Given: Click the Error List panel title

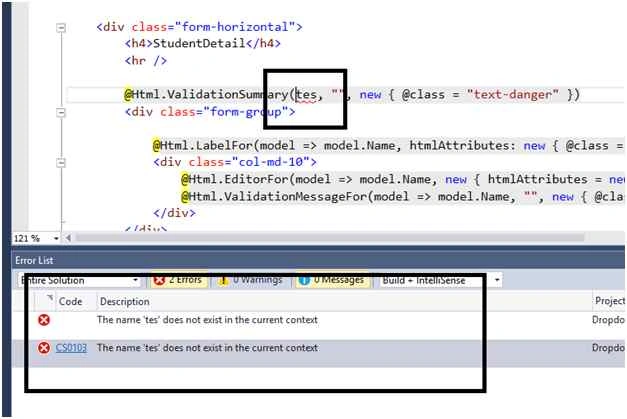Looking at the screenshot, I should pyautogui.click(x=34, y=261).
